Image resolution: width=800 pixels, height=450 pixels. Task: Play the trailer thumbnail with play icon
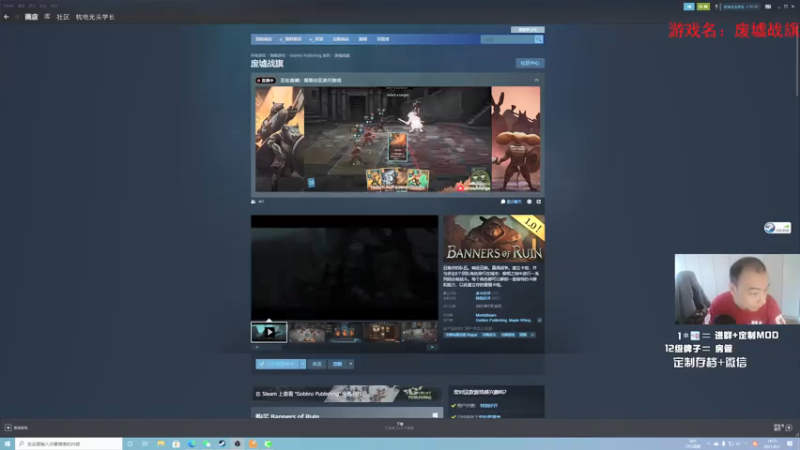point(269,332)
